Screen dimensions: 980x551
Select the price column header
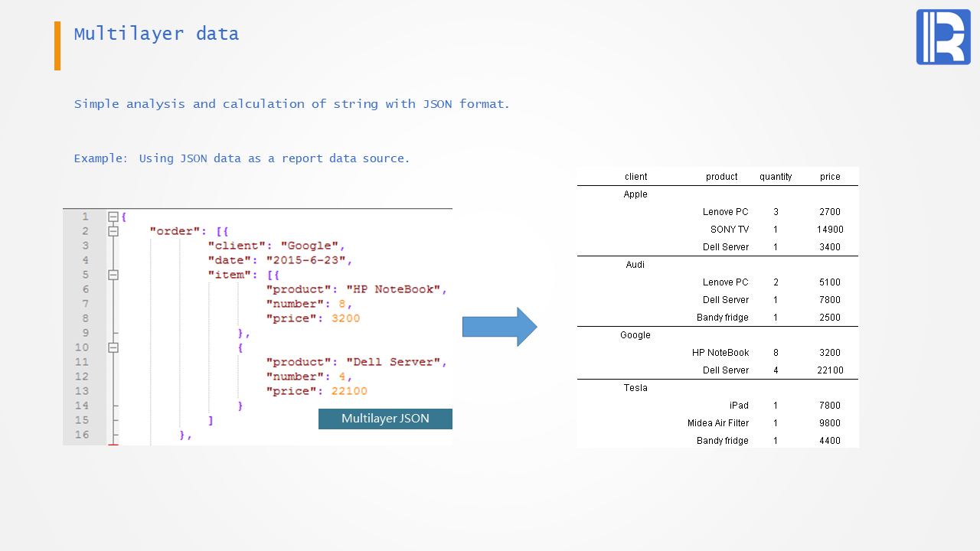point(830,177)
